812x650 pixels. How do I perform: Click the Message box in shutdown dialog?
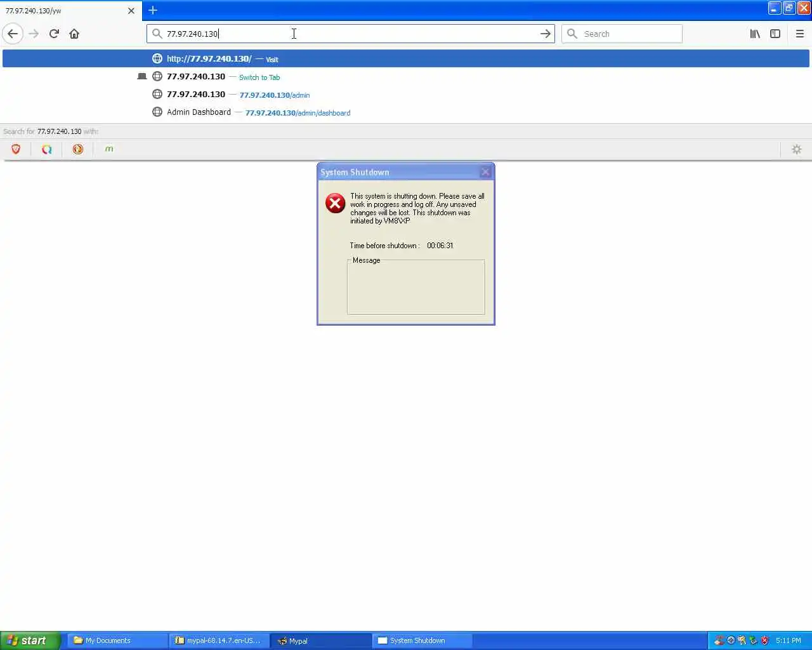[x=416, y=287]
